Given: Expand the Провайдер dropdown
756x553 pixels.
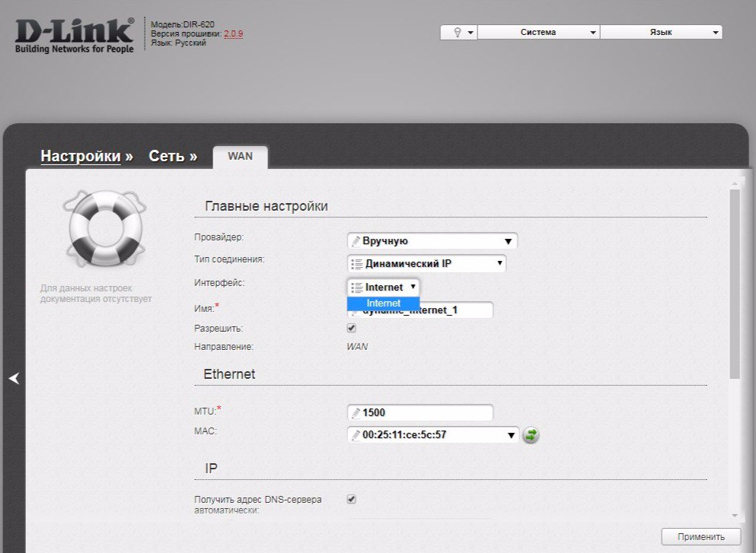Looking at the screenshot, I should point(432,241).
